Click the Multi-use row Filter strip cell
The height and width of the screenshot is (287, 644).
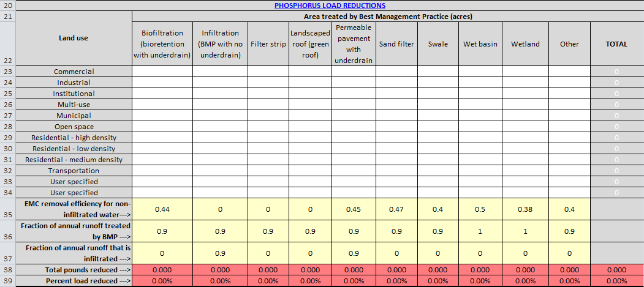pyautogui.click(x=268, y=105)
